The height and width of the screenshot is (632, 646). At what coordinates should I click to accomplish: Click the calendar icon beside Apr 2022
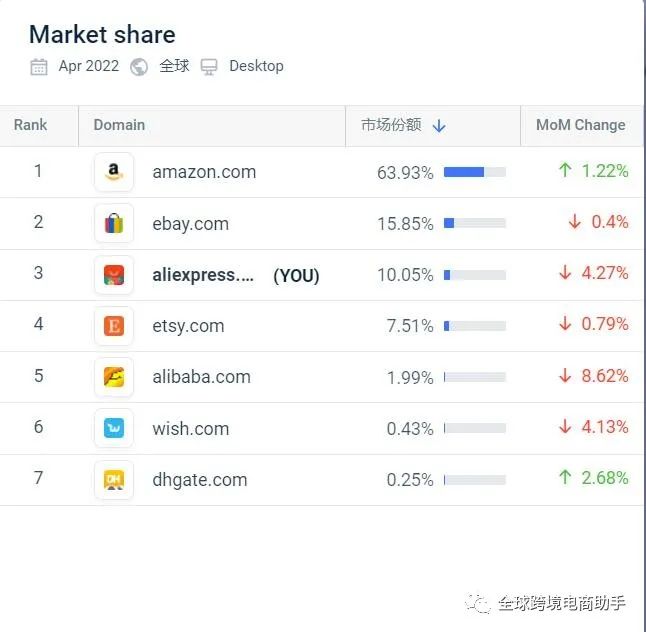click(39, 67)
